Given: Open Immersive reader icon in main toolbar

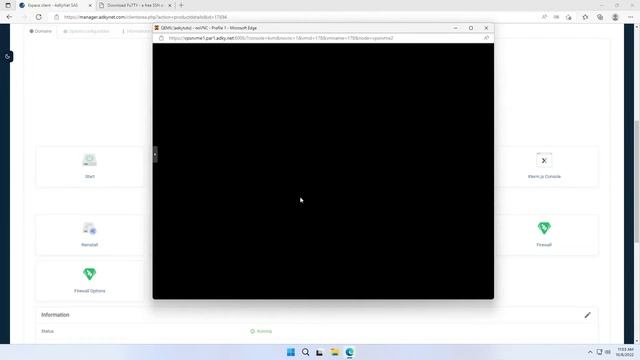Looking at the screenshot, I should click(556, 17).
